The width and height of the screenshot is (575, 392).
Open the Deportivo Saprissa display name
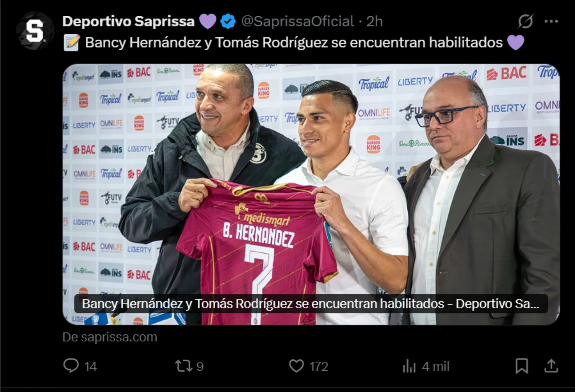click(128, 22)
